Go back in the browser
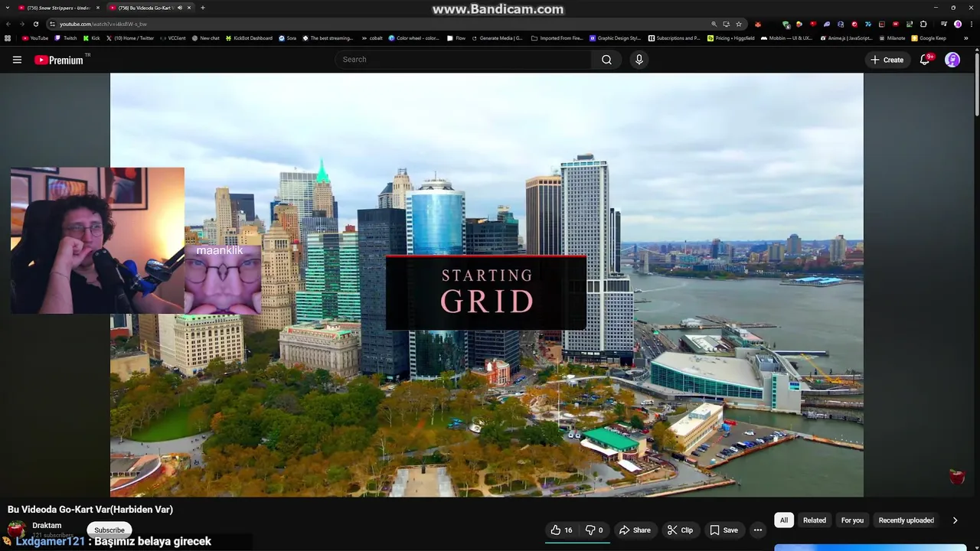The image size is (980, 551). (x=9, y=24)
